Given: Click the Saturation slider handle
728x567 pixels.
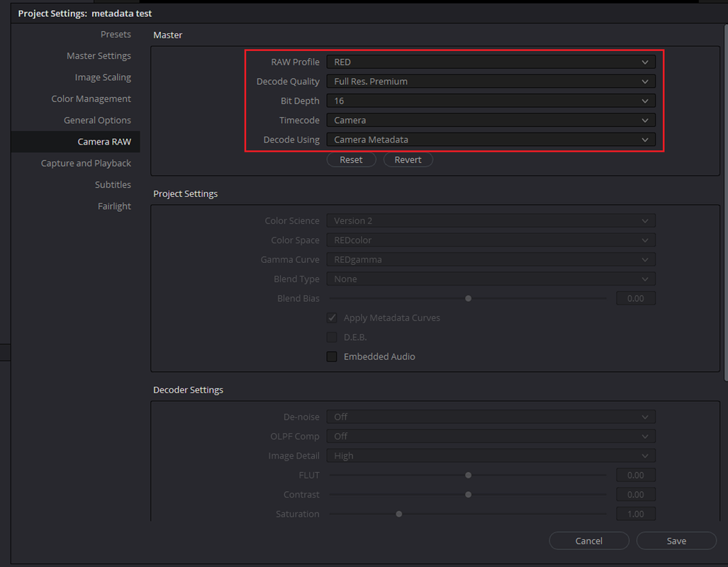Looking at the screenshot, I should (x=399, y=514).
